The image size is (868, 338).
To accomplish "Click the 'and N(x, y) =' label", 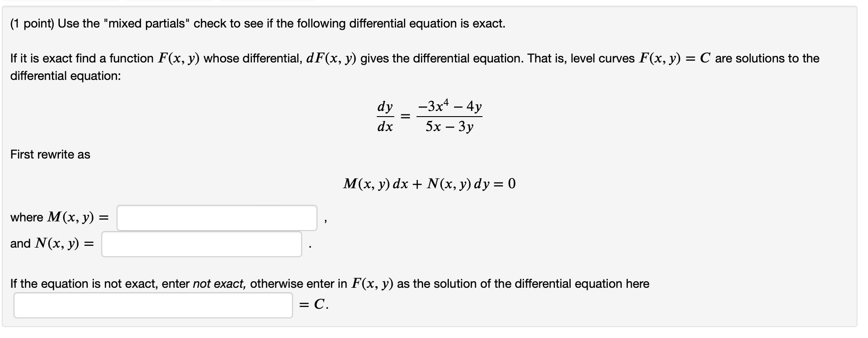I will [x=51, y=245].
